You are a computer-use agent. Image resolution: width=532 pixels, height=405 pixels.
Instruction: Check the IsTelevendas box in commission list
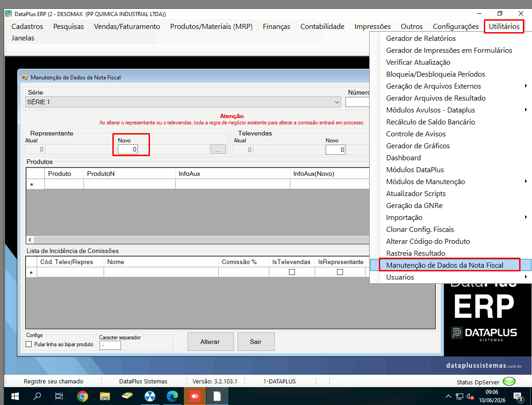point(292,272)
